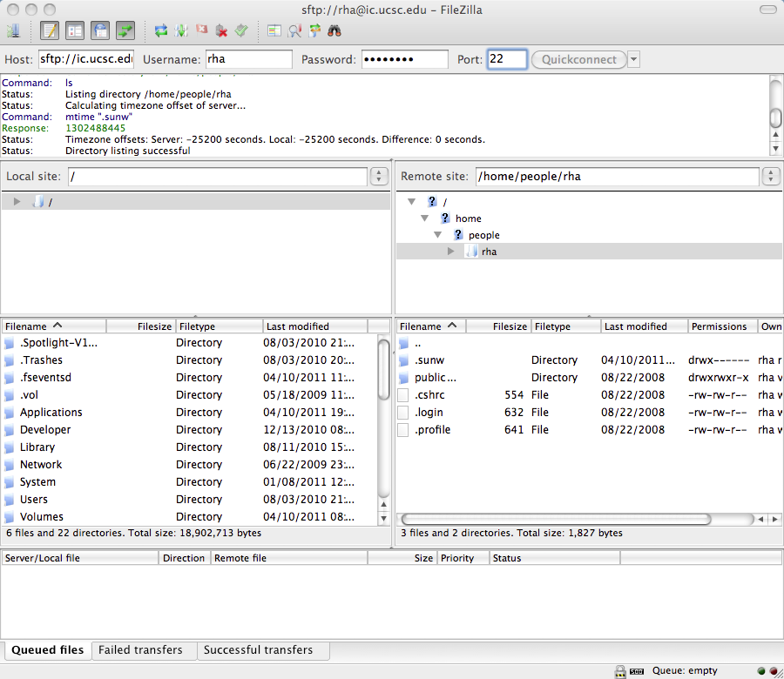
Task: Click the Username input field
Action: pyautogui.click(x=248, y=59)
